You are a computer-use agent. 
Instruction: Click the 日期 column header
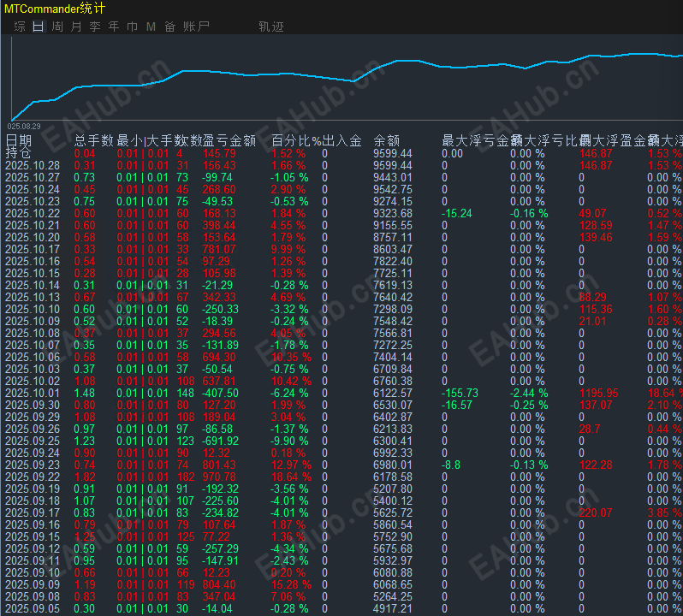19,140
